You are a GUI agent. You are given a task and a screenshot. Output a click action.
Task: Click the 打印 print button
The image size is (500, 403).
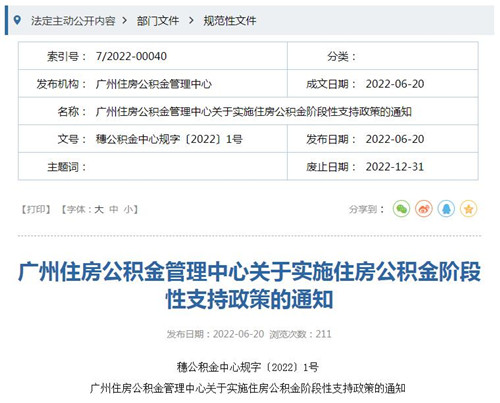(x=36, y=209)
